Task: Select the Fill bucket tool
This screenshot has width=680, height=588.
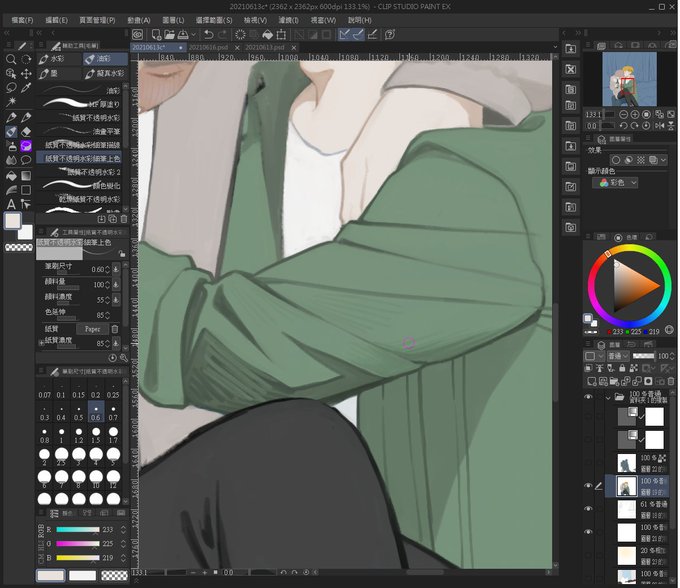Action: coord(11,176)
